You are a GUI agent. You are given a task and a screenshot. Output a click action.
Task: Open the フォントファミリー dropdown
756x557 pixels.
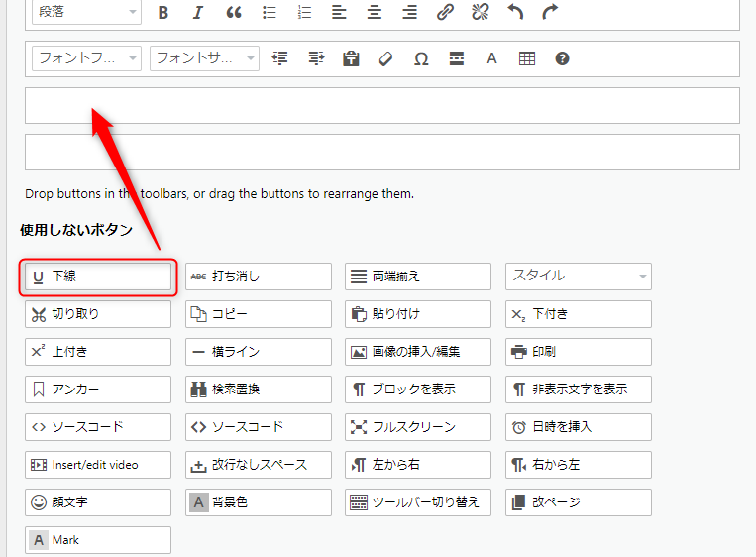point(86,58)
